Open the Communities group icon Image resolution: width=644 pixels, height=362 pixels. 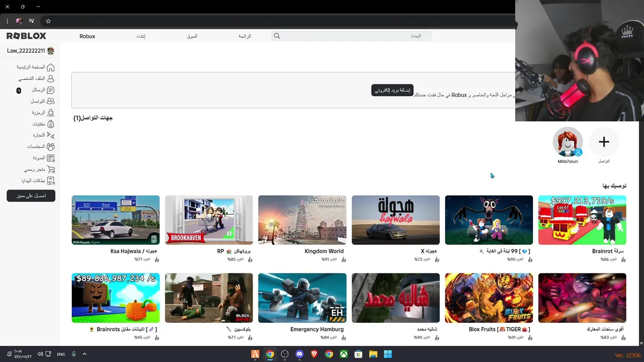pos(50,146)
